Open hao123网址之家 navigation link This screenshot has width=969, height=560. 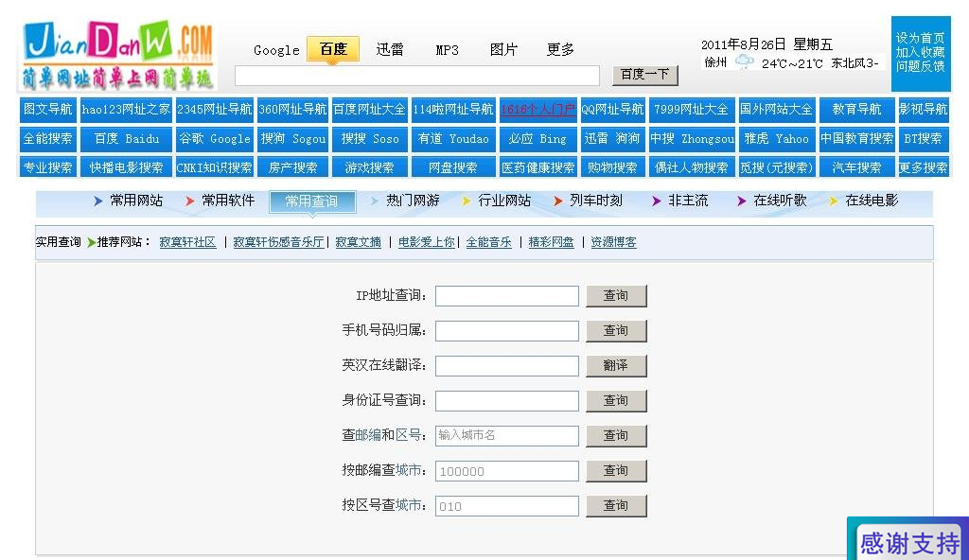pos(126,110)
